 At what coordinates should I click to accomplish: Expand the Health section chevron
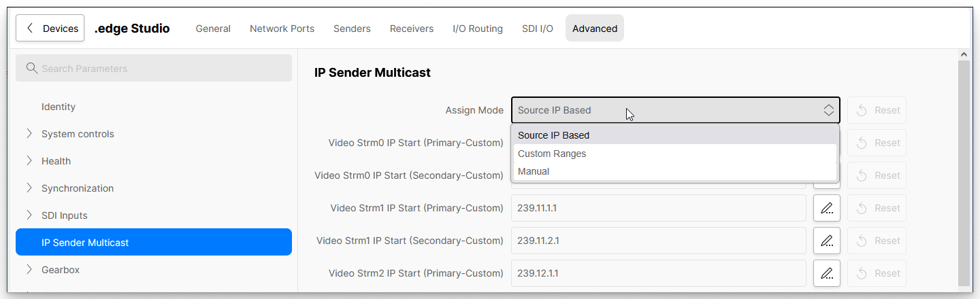[29, 161]
